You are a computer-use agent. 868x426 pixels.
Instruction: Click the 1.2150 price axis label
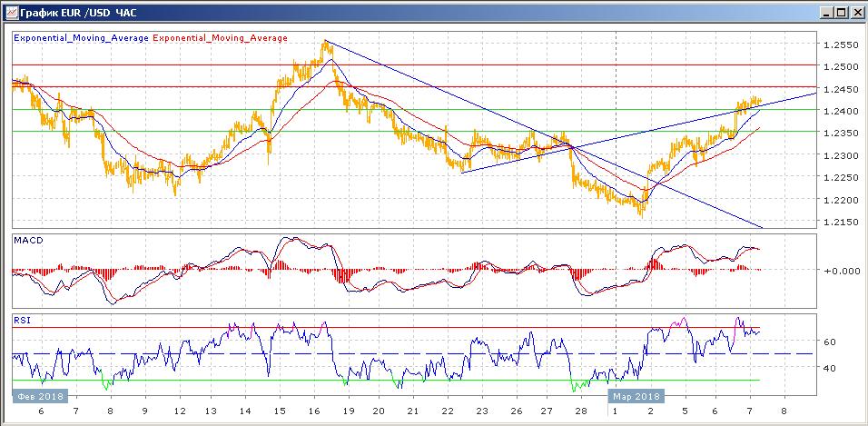[x=837, y=223]
